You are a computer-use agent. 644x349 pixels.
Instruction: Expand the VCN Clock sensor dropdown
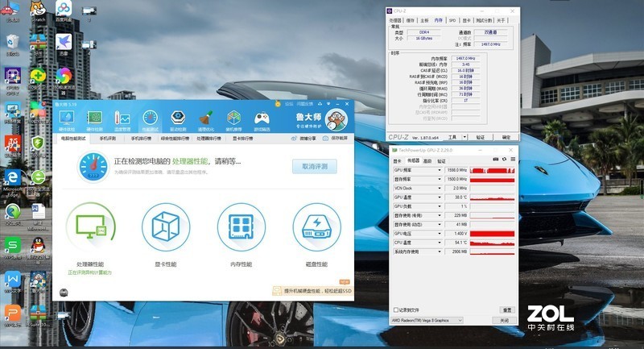point(439,189)
